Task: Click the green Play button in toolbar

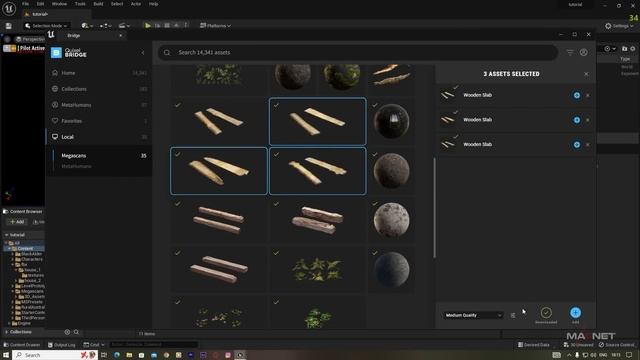Action: point(148,25)
